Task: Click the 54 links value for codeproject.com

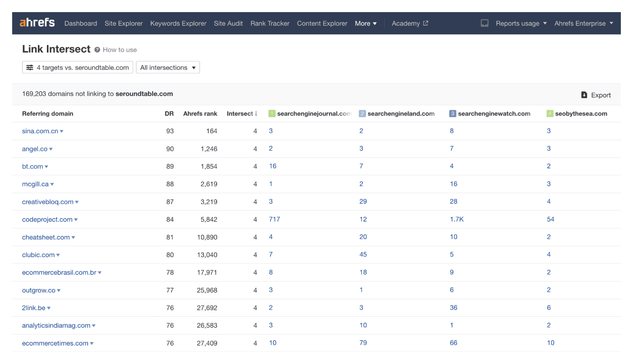Action: (x=551, y=220)
